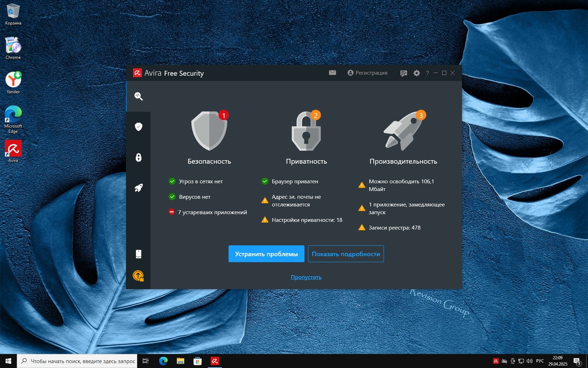Open the Регистрация account menu
Screen dimensions: 588x368
pos(367,73)
